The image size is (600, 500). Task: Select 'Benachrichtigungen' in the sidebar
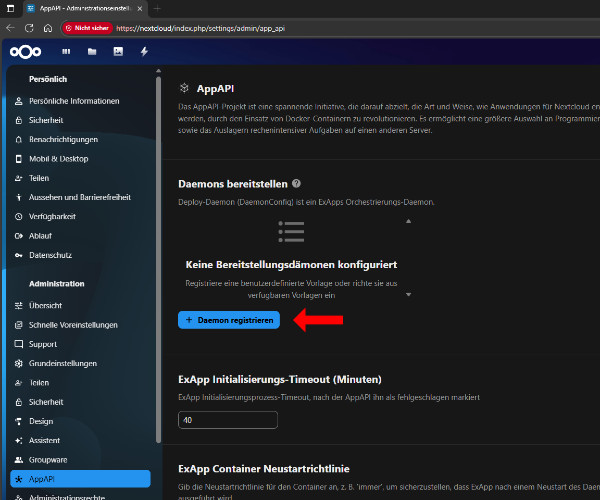(63, 139)
